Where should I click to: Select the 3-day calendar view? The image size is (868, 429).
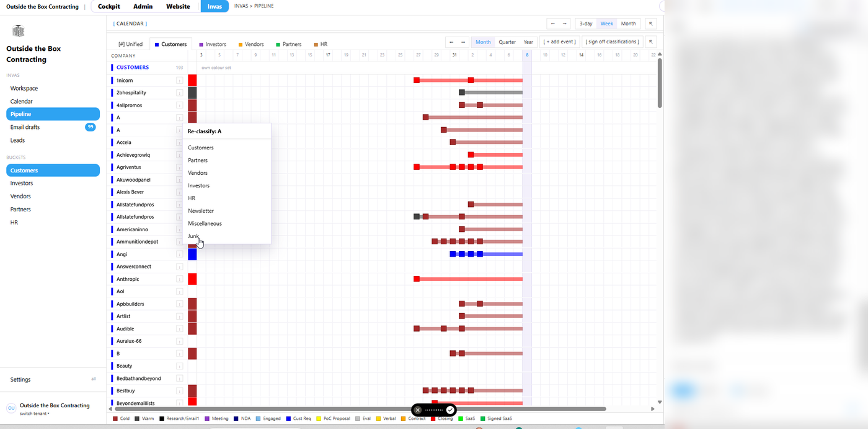click(586, 24)
